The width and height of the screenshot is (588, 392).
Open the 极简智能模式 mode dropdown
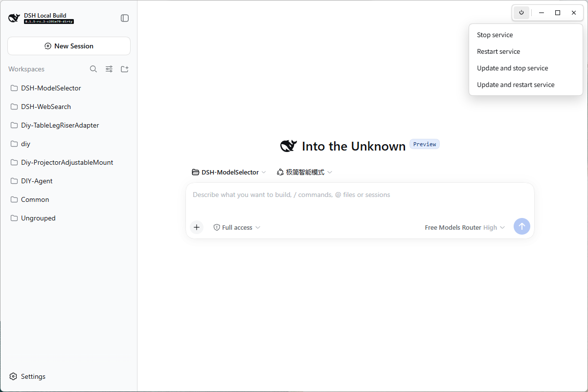(x=304, y=172)
